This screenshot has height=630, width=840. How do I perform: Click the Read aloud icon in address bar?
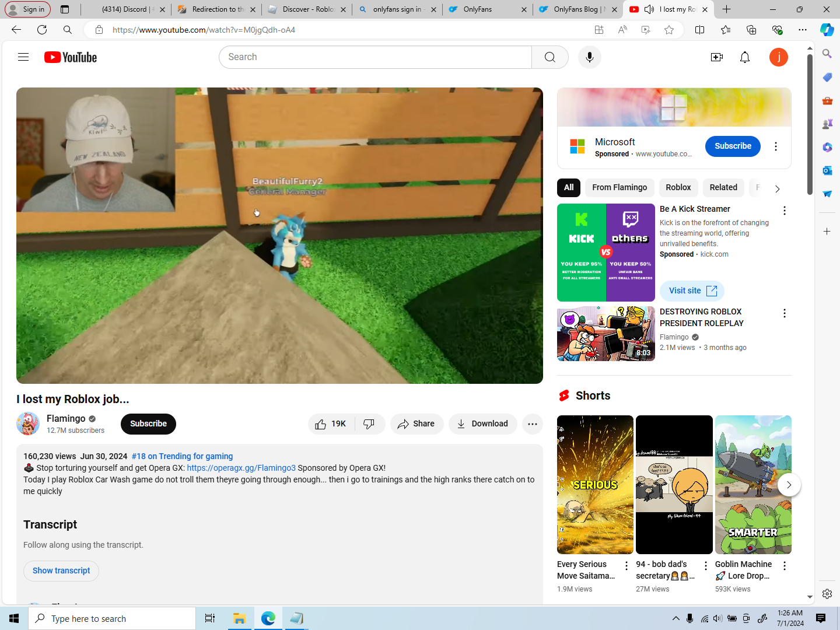click(622, 30)
